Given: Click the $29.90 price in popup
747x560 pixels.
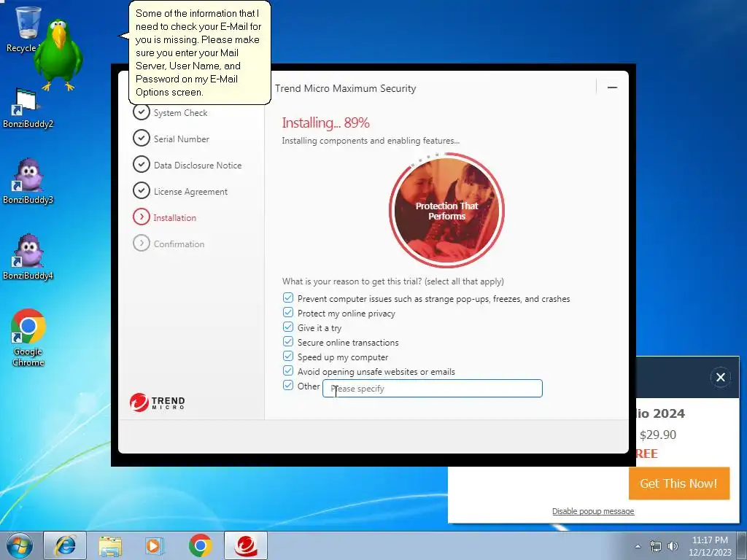Looking at the screenshot, I should click(x=657, y=435).
